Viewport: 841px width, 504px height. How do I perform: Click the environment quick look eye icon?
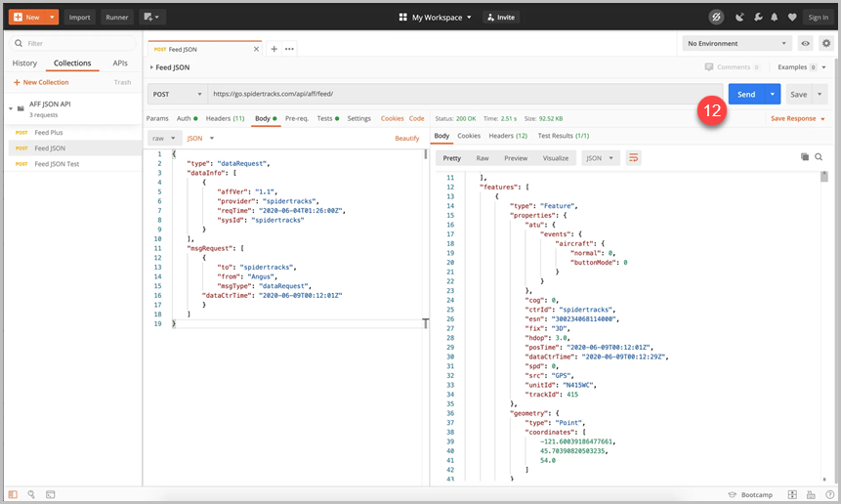point(805,43)
